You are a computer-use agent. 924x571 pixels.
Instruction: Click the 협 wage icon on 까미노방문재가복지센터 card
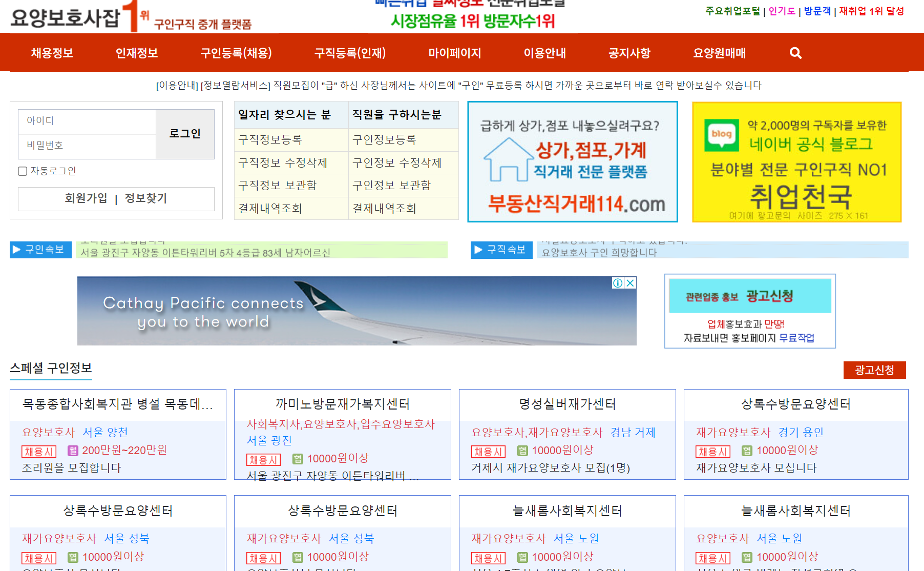point(298,458)
